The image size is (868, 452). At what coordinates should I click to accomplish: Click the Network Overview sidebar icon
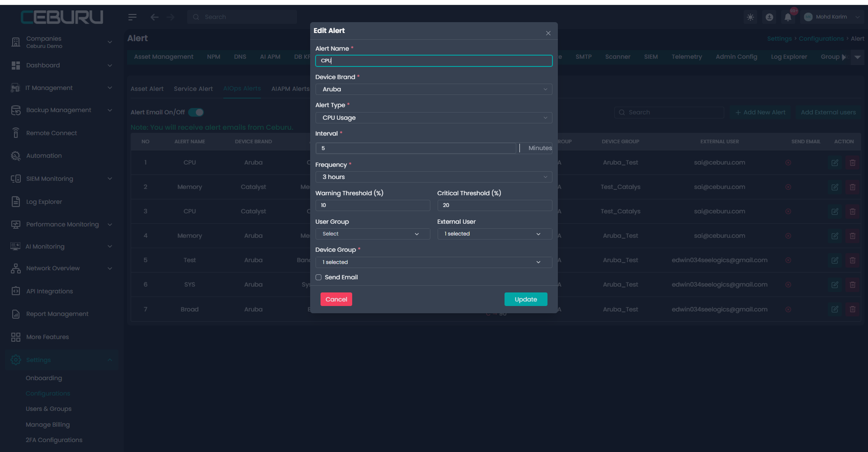[x=16, y=268]
